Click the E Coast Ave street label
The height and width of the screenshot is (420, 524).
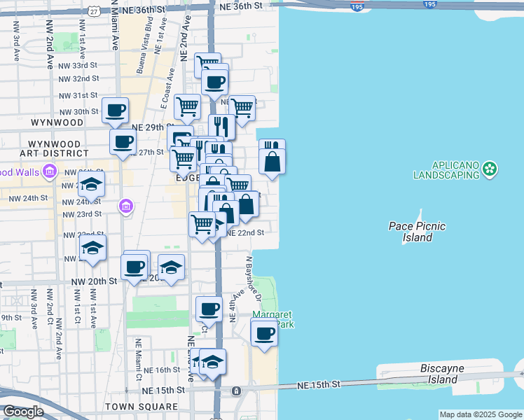(167, 89)
